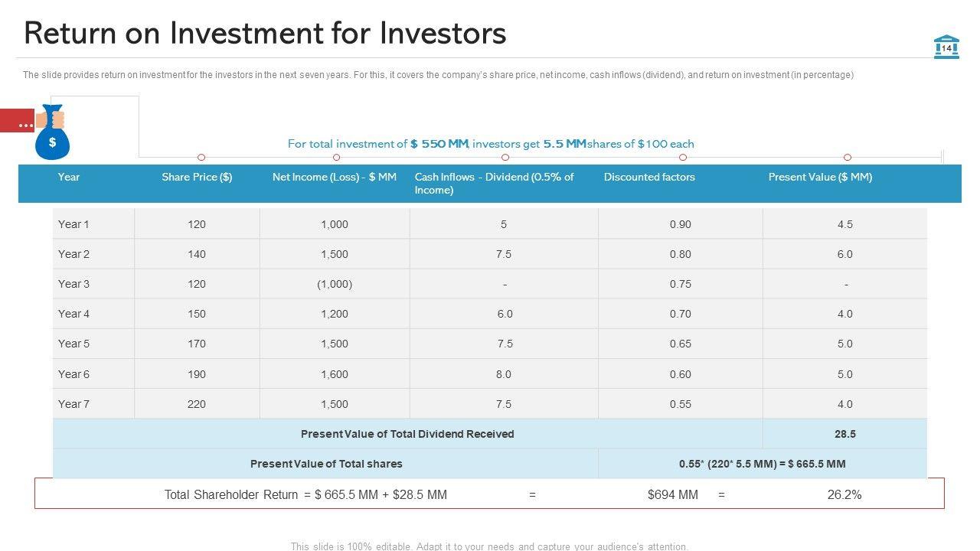Image resolution: width=980 pixels, height=551 pixels.
Task: Click the Year 1 row label
Action: click(x=73, y=224)
